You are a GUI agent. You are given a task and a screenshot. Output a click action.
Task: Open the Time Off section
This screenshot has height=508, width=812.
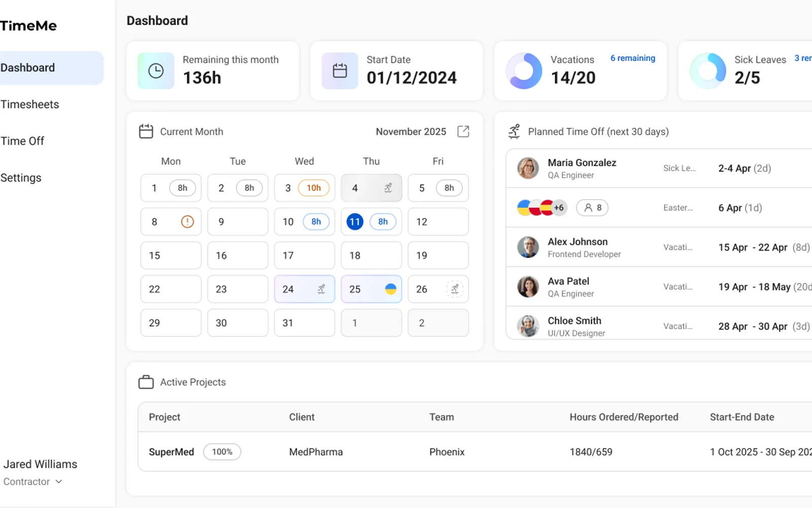tap(22, 141)
